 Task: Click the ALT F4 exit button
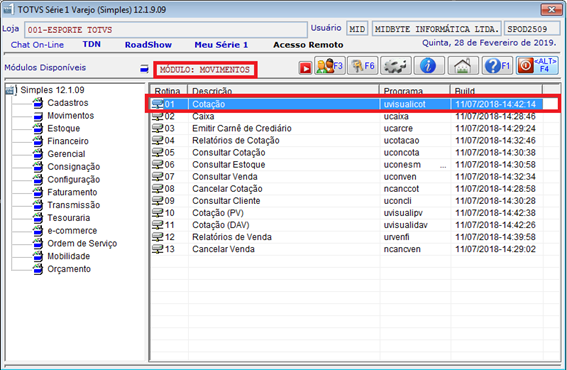[537, 66]
